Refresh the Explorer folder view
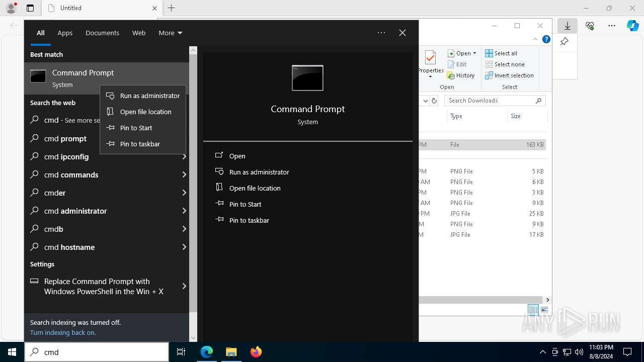The height and width of the screenshot is (362, 644). [435, 101]
